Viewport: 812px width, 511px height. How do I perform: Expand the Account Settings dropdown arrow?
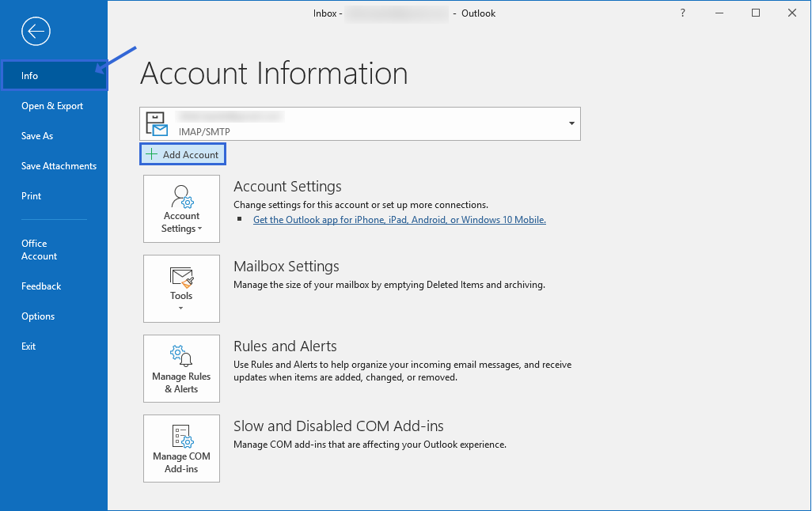pyautogui.click(x=199, y=229)
